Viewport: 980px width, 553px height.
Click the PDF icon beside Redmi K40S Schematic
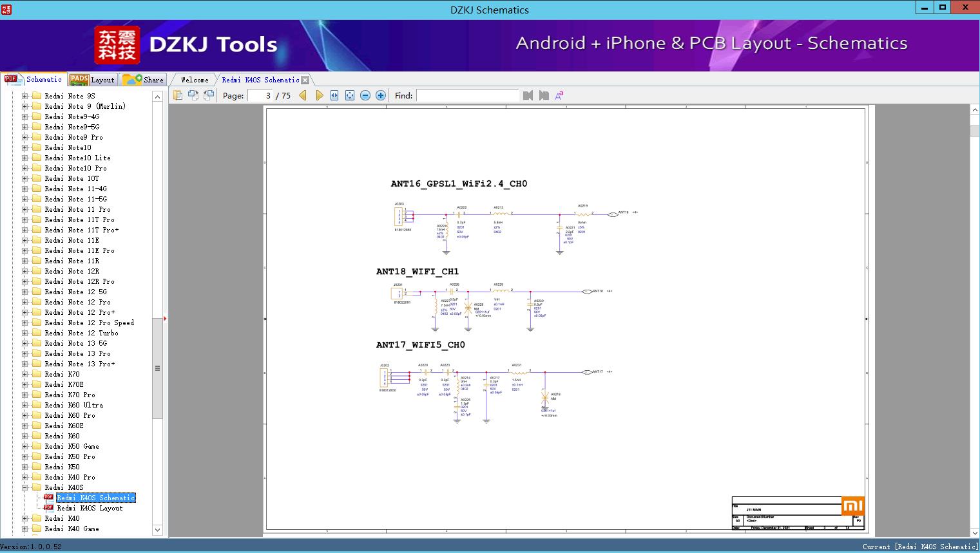tap(48, 498)
